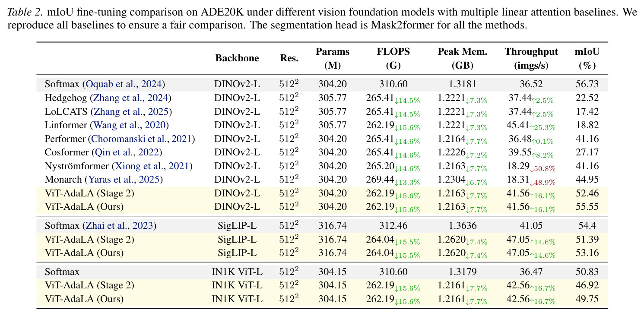
Task: Click the Backbone column header
Action: point(237,58)
